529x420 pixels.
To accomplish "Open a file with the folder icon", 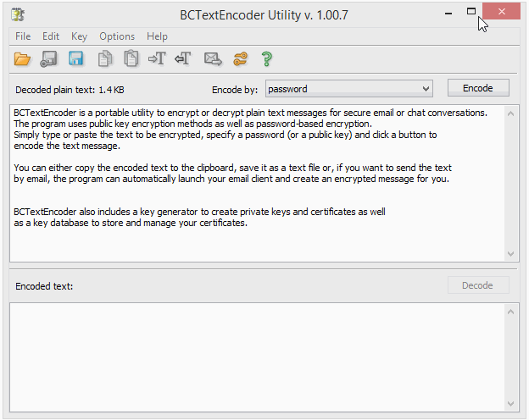I will [x=22, y=59].
